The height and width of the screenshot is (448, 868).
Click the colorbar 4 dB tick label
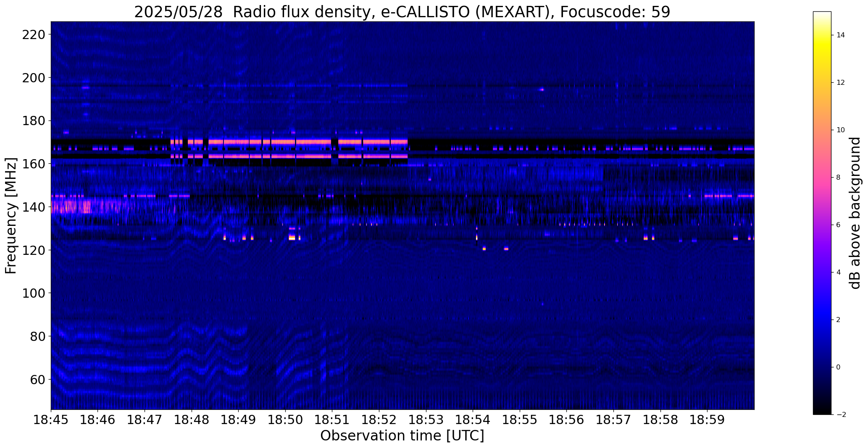click(x=839, y=272)
